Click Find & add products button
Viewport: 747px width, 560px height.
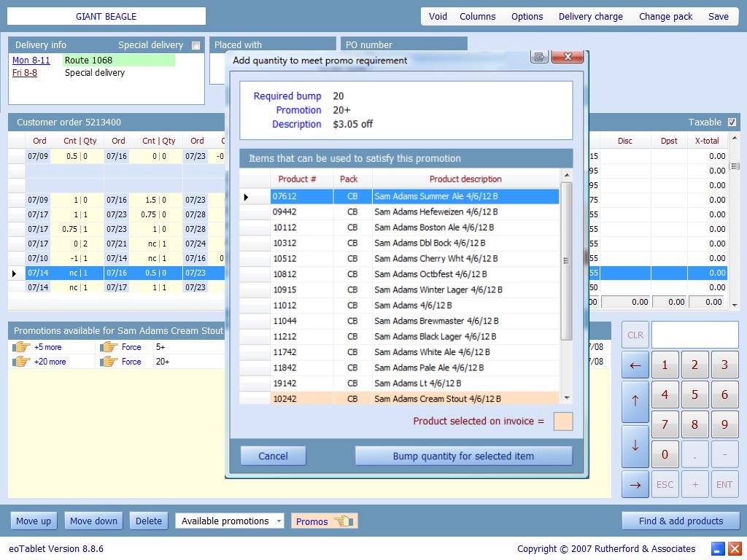tap(681, 521)
